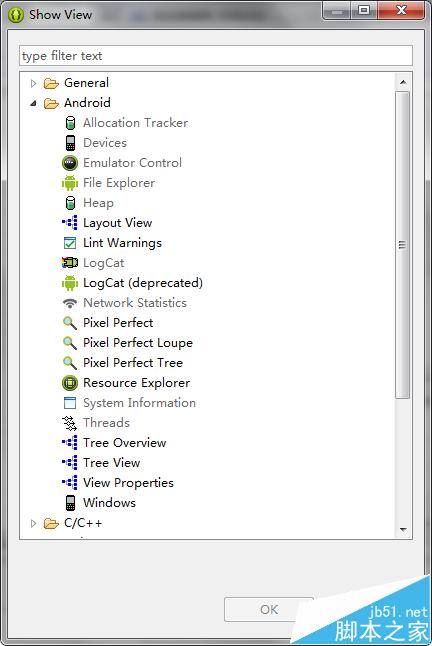
Task: Click the Allocation Tracker icon
Action: coord(70,123)
